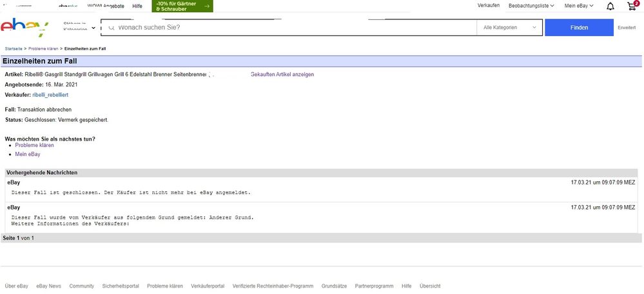Open the Probleme klären breadcrumb link

click(43, 49)
